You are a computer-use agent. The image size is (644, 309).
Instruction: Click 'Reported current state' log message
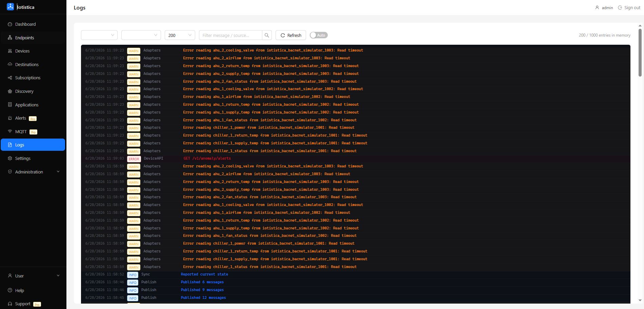click(204, 274)
